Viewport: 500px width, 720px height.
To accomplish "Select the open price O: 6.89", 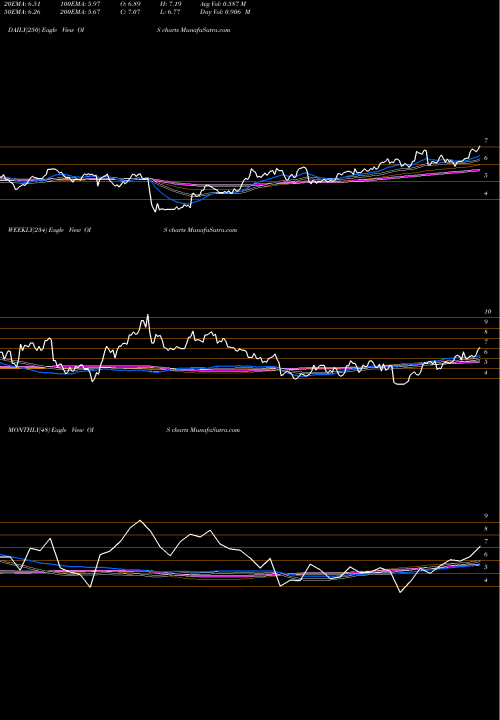I will pyautogui.click(x=130, y=4).
